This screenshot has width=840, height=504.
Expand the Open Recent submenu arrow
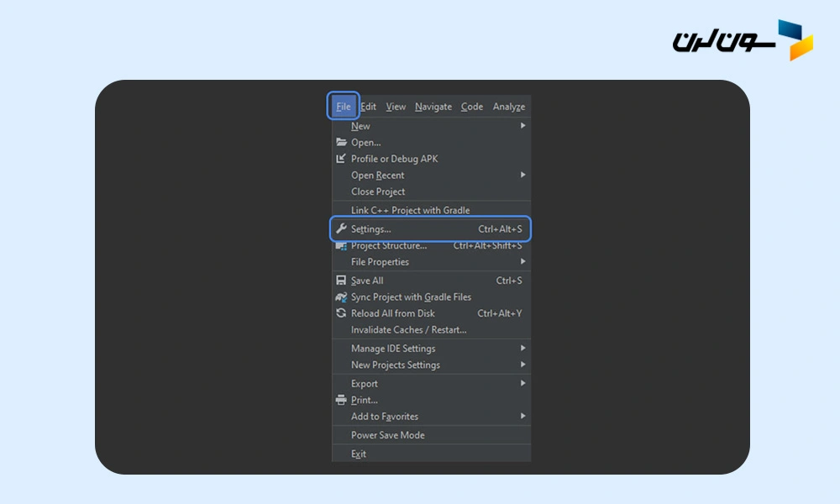point(522,175)
